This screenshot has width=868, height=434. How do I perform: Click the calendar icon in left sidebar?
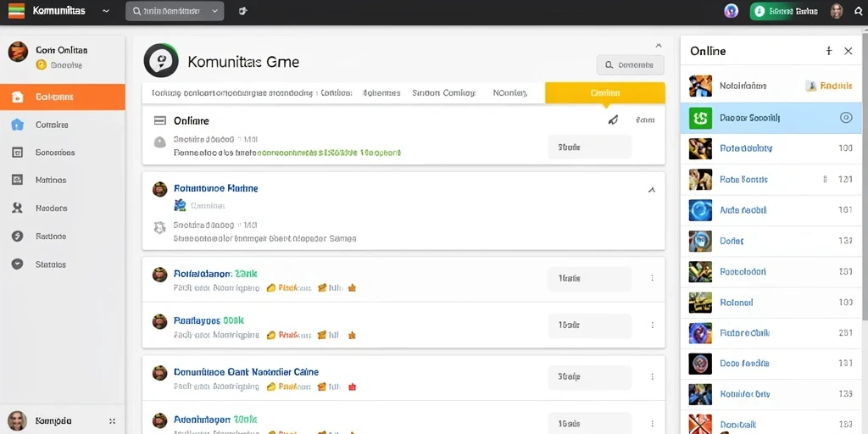(x=17, y=153)
